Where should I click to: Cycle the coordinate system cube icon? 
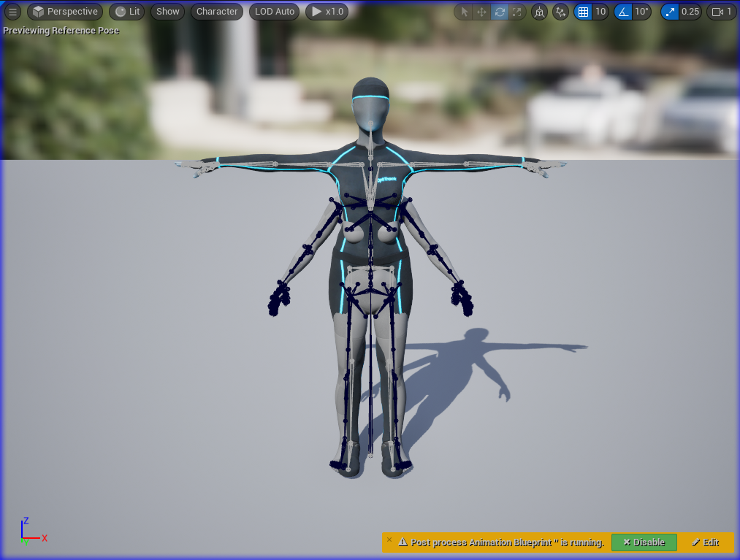click(539, 12)
